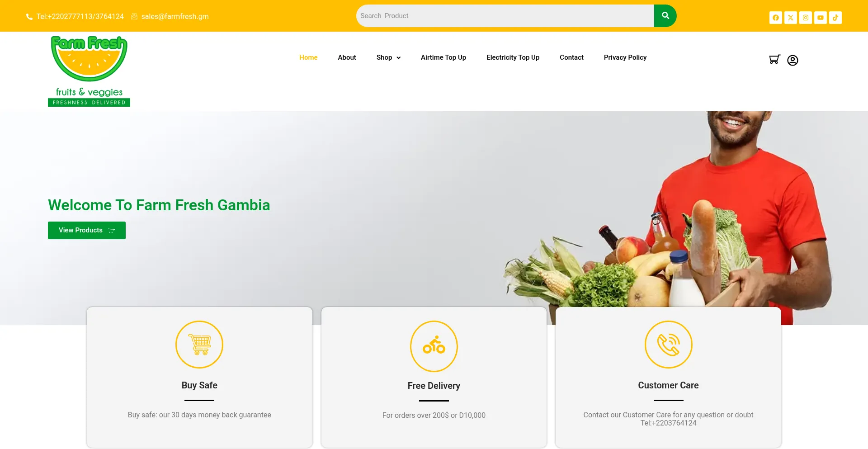Go to the Home menu item
The height and width of the screenshot is (449, 868).
tap(308, 57)
